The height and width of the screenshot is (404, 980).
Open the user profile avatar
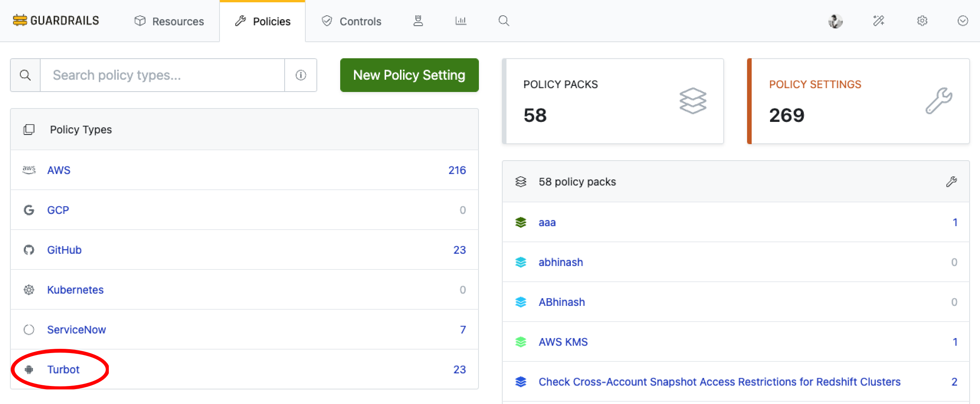coord(835,21)
